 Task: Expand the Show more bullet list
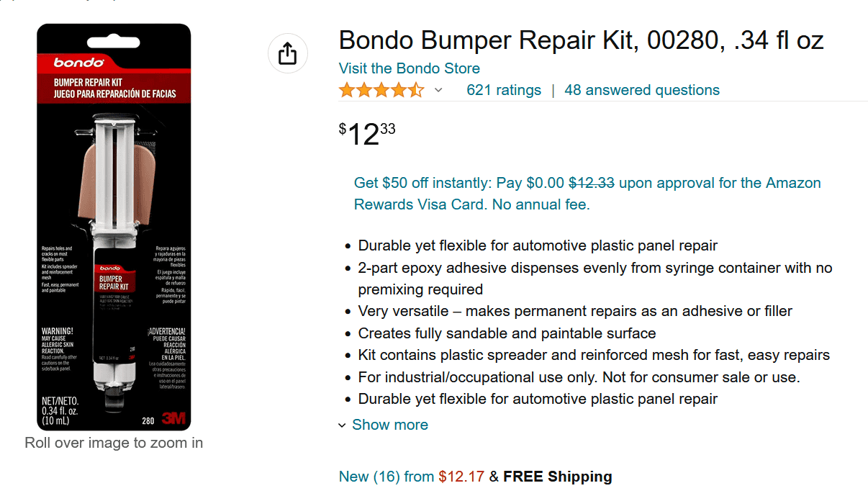pos(389,425)
